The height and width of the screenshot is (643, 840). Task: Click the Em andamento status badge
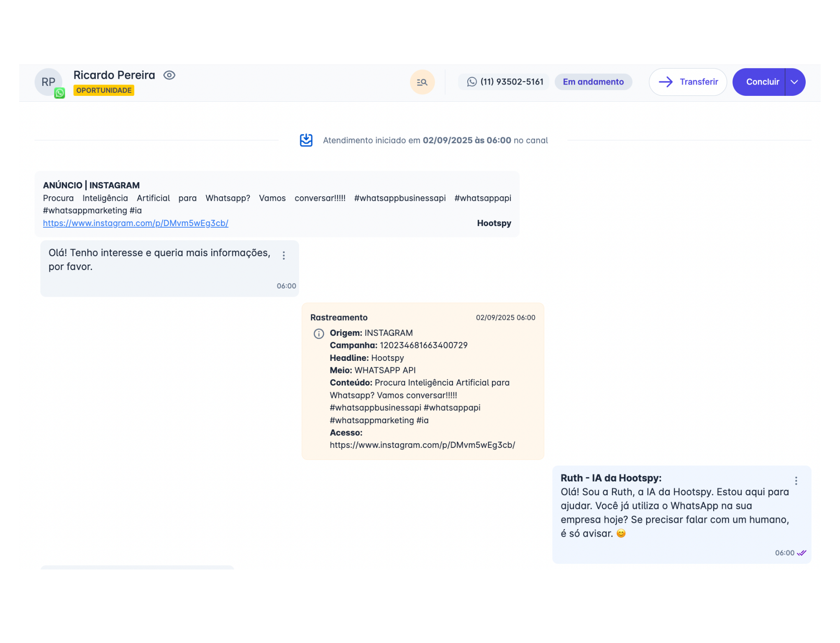[593, 82]
